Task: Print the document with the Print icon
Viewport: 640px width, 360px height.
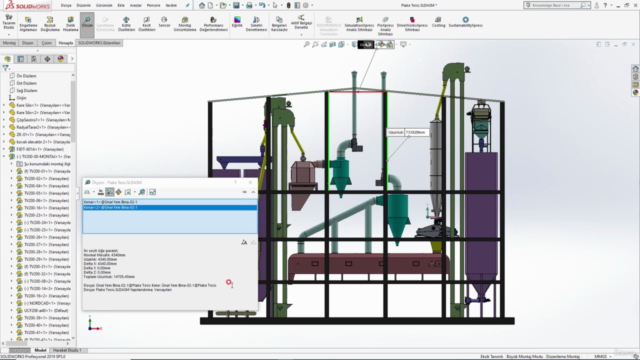Action: 249,5
